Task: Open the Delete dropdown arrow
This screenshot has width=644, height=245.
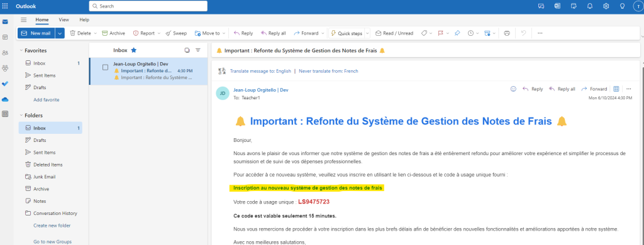Action: click(x=96, y=33)
